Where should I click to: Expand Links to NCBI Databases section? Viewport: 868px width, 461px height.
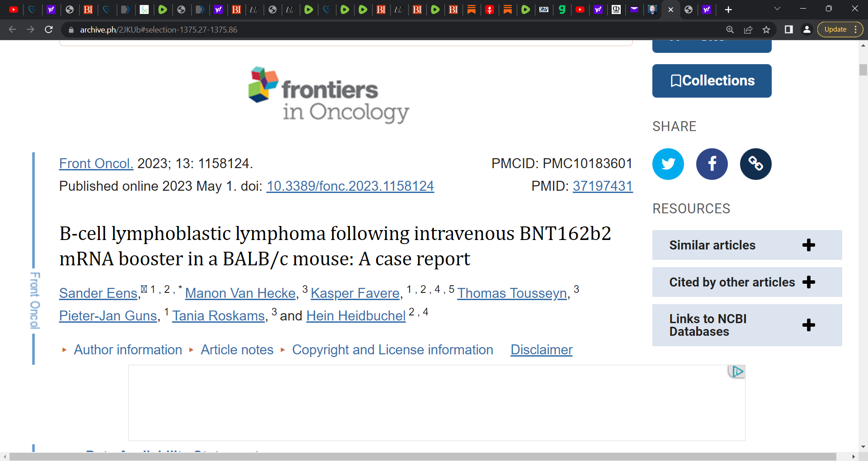coord(747,325)
